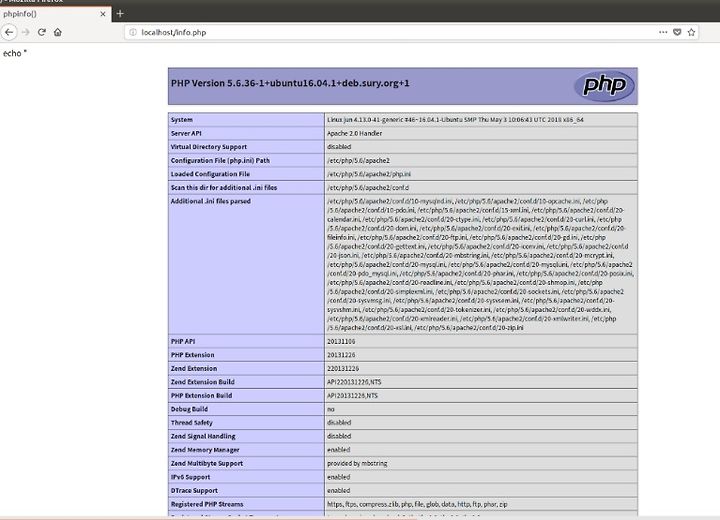Click the '220131226' Zend Extension value
720x520 pixels.
[343, 368]
